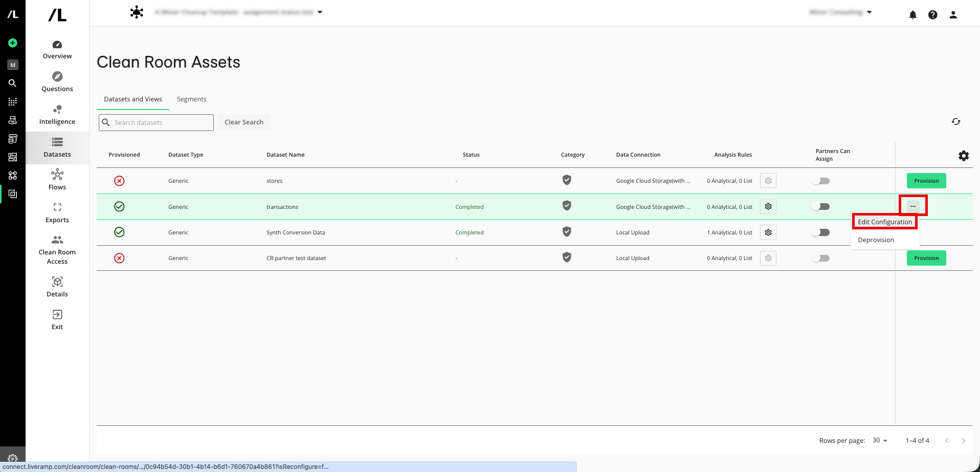The width and height of the screenshot is (980, 472).
Task: Open Clean Room Access page
Action: (x=57, y=250)
